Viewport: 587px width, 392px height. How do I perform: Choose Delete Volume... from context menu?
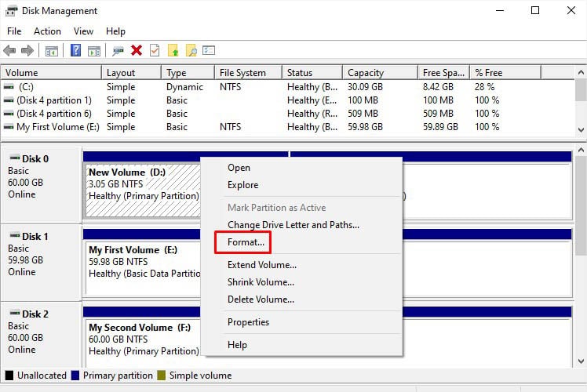[x=261, y=299]
